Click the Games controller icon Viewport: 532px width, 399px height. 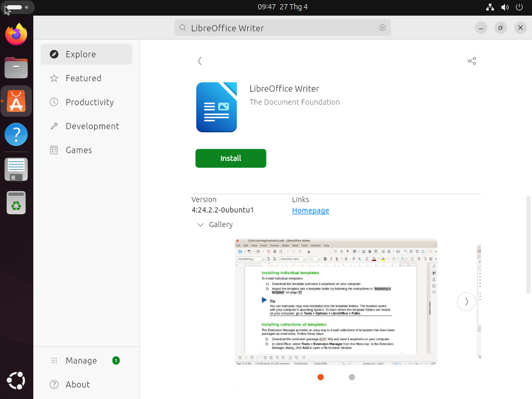[54, 150]
